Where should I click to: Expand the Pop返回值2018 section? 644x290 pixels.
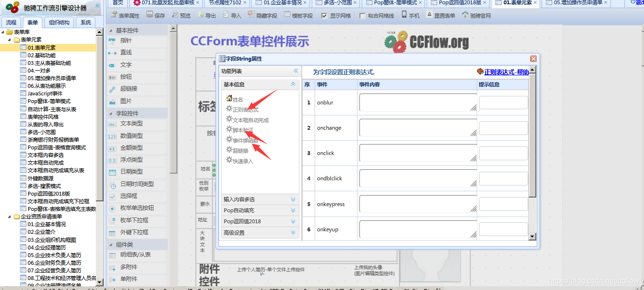tap(261, 221)
